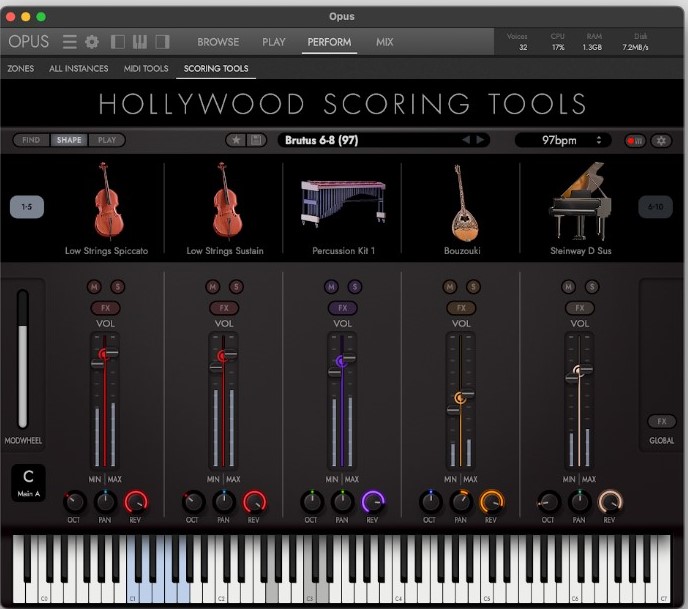The width and height of the screenshot is (688, 609).
Task: Mute Low Strings Sustain channel
Action: coord(213,287)
